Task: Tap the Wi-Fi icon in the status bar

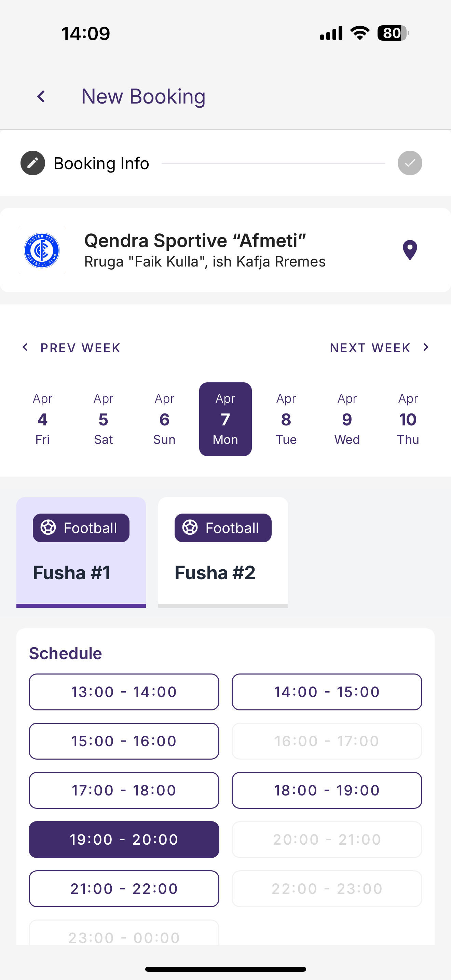Action: click(x=360, y=33)
